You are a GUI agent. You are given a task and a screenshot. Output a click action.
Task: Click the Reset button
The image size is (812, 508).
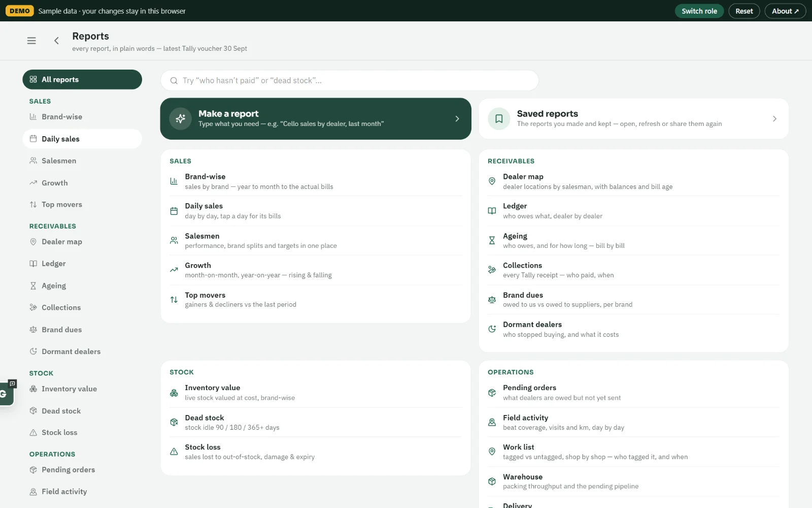coord(745,11)
